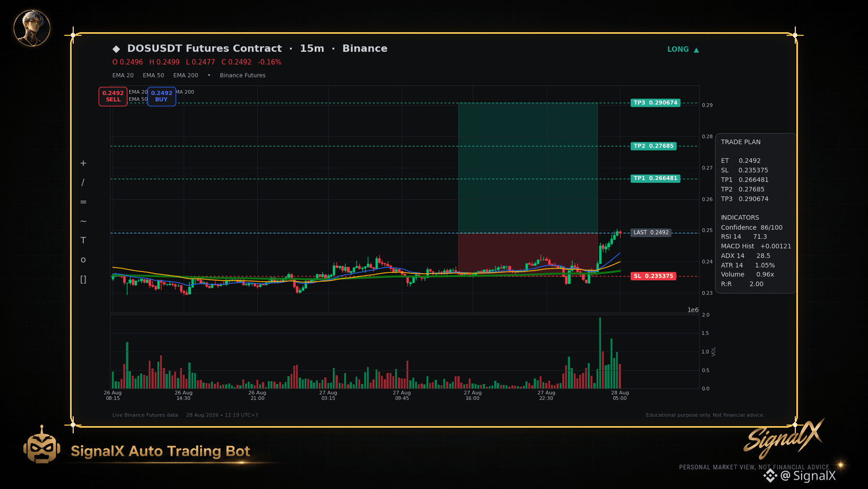Click the 27 Aug 03:15 time label
Viewport: 868px width, 489px height.
[x=328, y=395]
